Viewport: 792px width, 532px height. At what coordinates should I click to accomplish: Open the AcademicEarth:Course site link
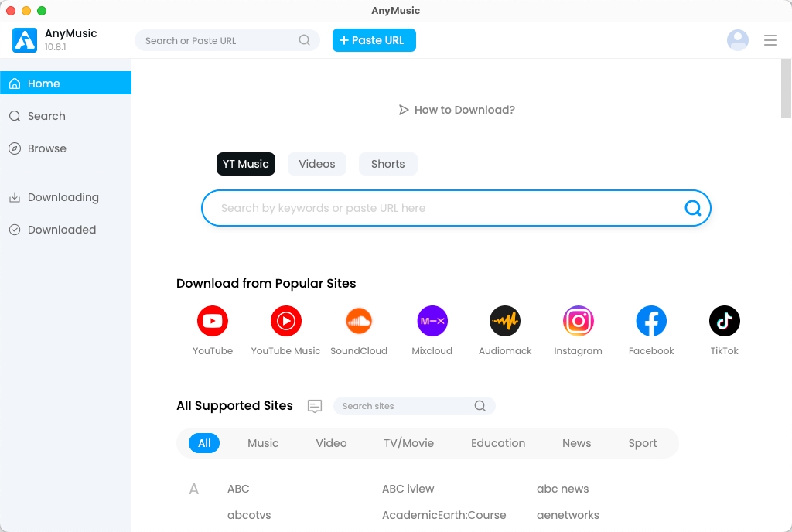pos(444,515)
